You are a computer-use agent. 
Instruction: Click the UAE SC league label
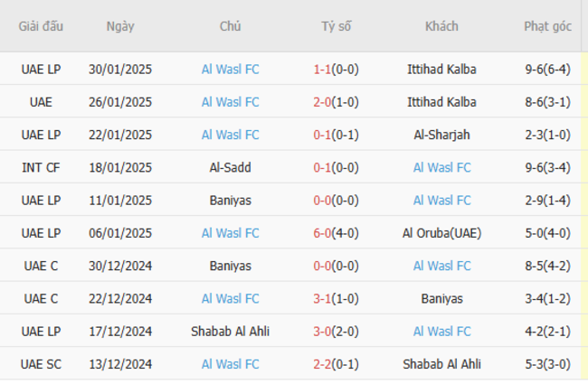(x=41, y=364)
